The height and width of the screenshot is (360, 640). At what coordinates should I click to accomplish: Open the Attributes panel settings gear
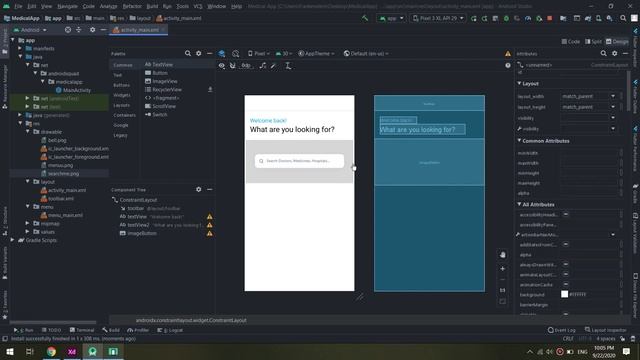615,53
